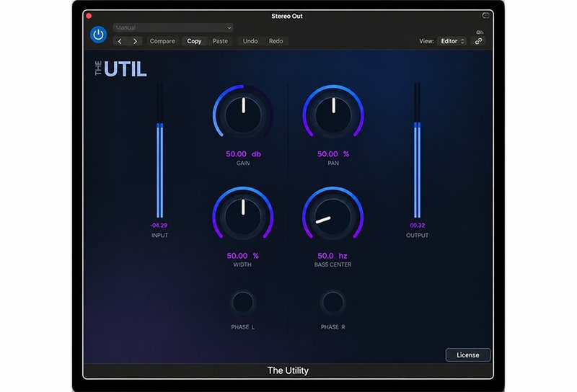Click the side chain icon above link
The height and width of the screenshot is (392, 577).
coord(480,32)
